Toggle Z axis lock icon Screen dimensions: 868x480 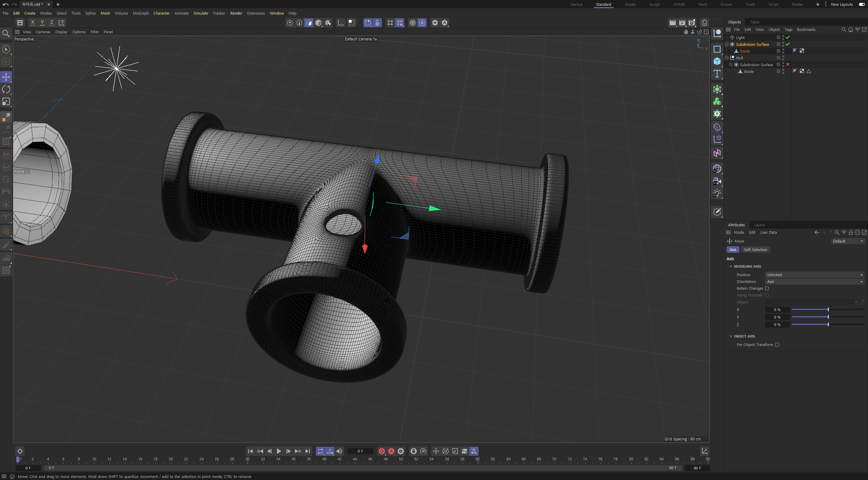click(52, 23)
